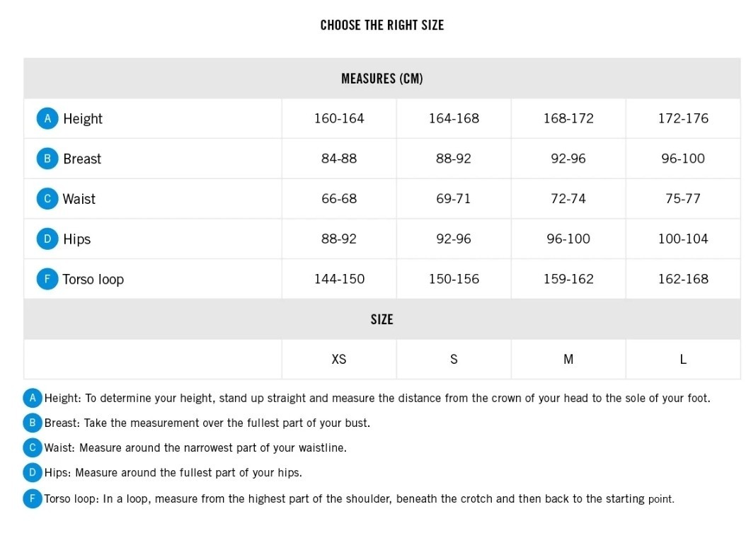Click the Waist value 72-74
Screen dimensions: 746x560
pyautogui.click(x=568, y=198)
